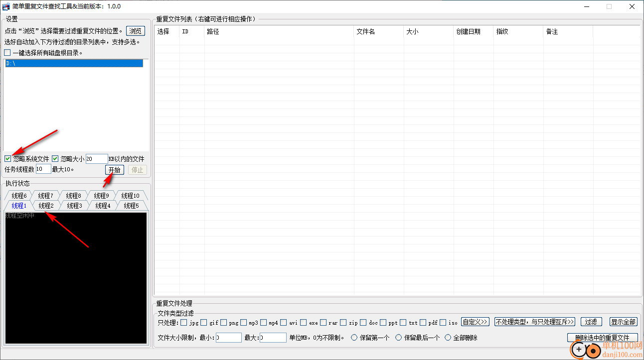
Task: Sort by the 大小 column header
Action: click(429, 32)
